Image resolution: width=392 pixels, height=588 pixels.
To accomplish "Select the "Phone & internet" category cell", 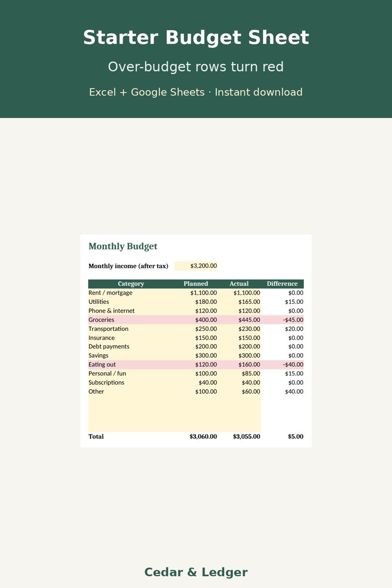I will click(131, 311).
